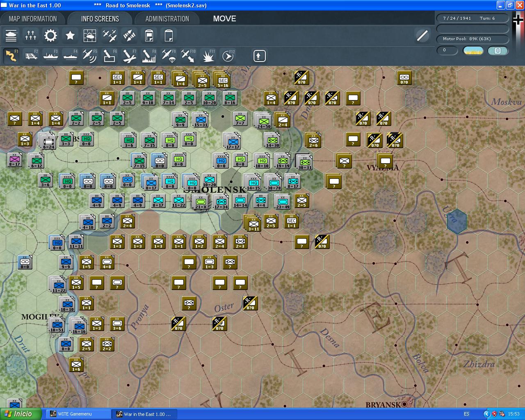Switch to F2 rail movement mode
This screenshot has height=420, width=525.
(x=31, y=56)
